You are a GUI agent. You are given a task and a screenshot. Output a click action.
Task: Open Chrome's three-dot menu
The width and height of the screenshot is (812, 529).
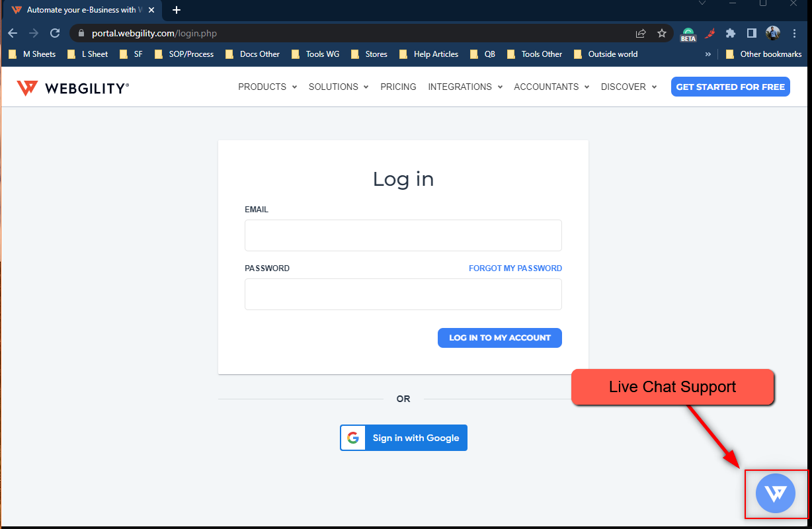pos(794,33)
